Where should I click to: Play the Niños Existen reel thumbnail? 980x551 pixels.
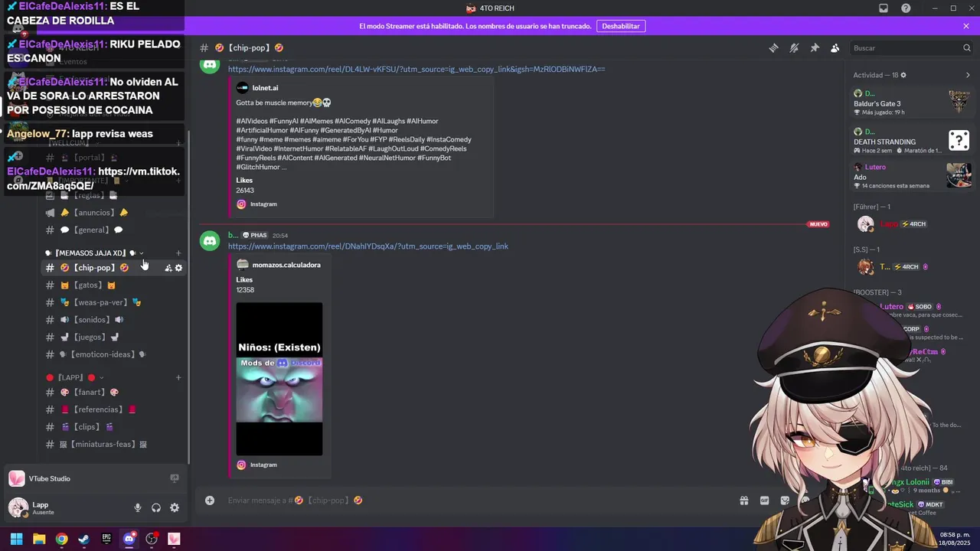[279, 379]
